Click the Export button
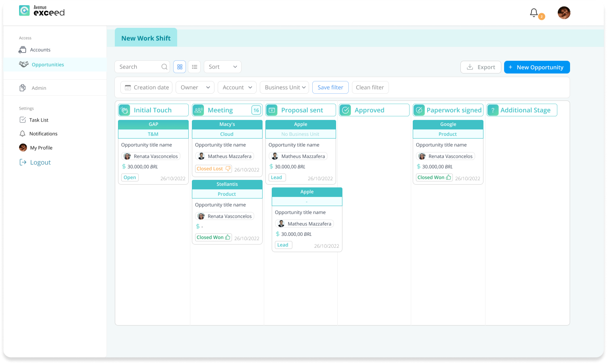Image resolution: width=607 pixels, height=364 pixels. point(481,67)
